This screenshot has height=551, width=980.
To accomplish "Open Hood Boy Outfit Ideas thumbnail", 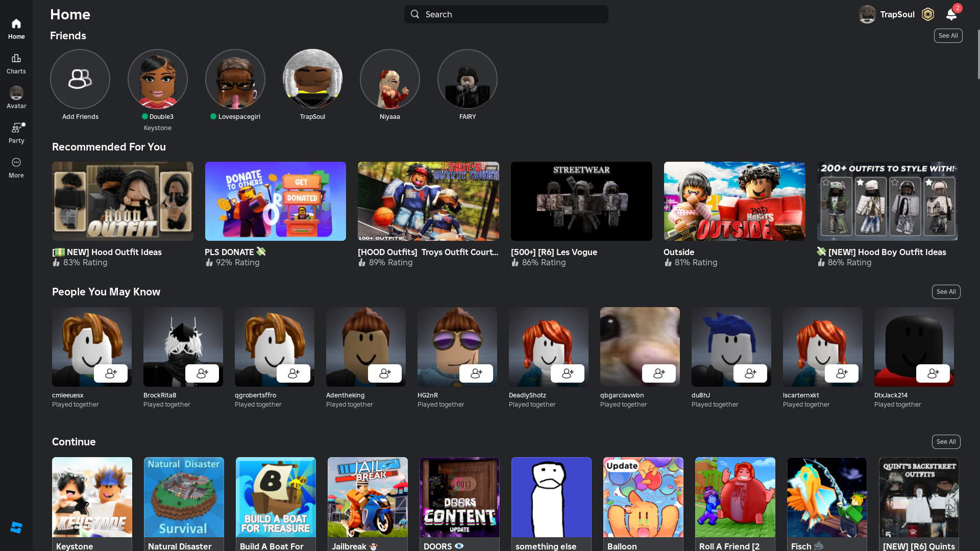I will click(x=888, y=201).
